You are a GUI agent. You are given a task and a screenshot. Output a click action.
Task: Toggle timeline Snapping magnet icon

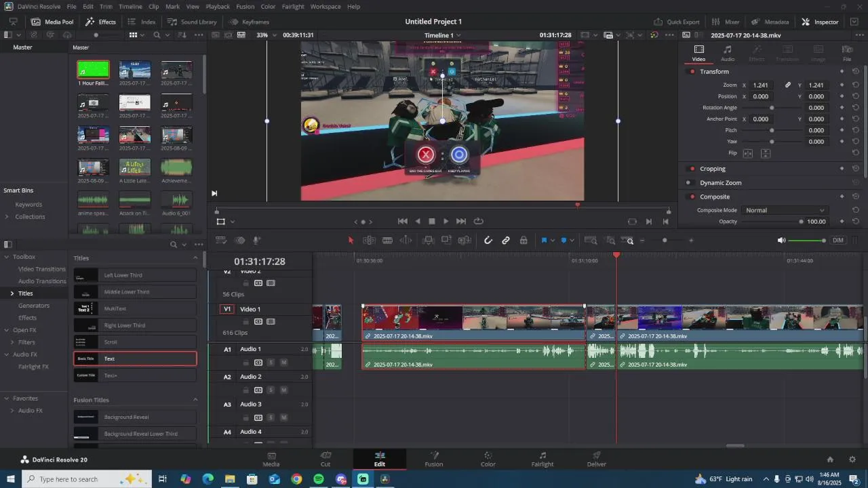488,240
